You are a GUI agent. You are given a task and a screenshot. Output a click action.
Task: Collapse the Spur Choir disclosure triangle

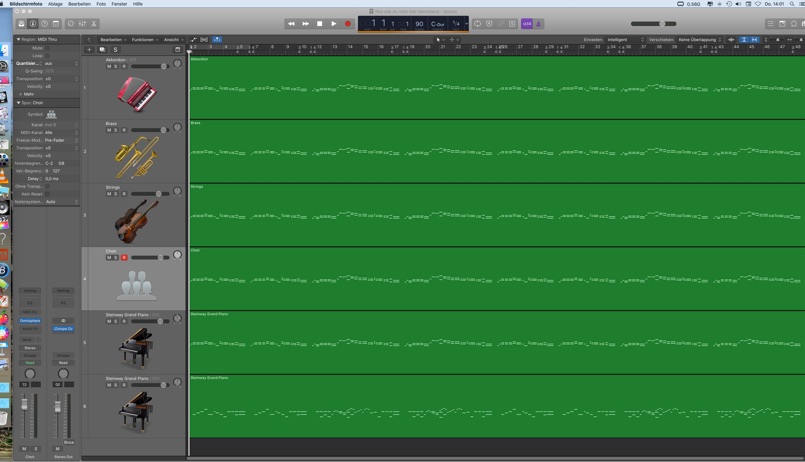[x=18, y=103]
